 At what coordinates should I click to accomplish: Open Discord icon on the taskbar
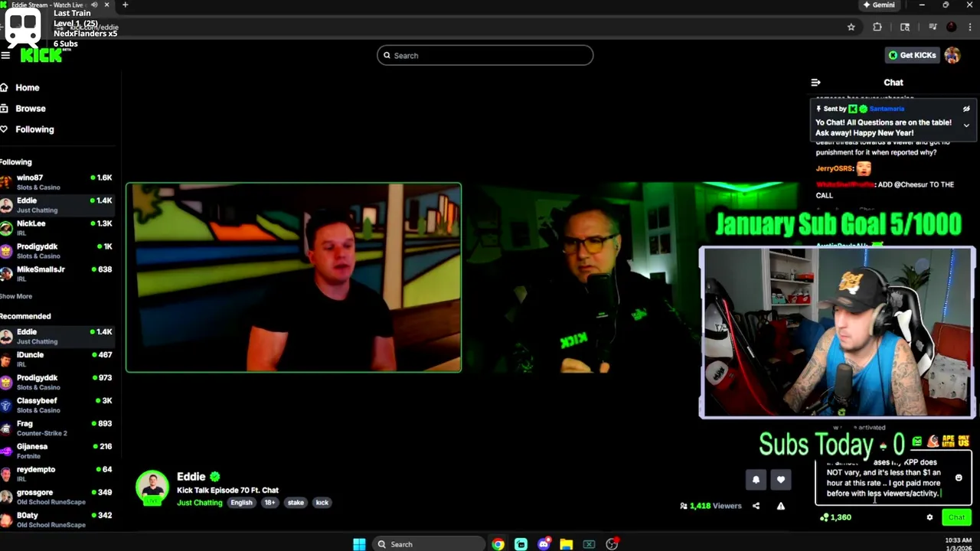tap(544, 544)
